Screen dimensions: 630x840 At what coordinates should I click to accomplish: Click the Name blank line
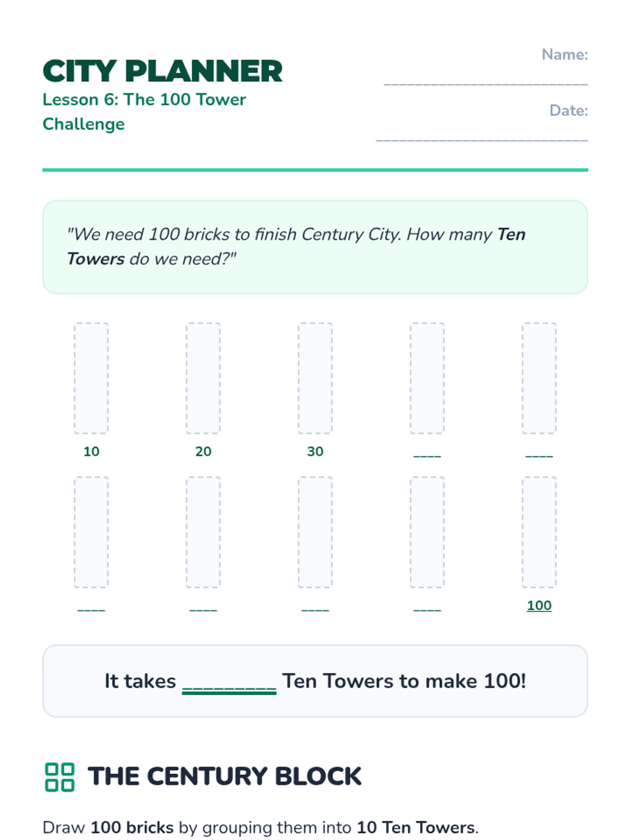coord(486,79)
